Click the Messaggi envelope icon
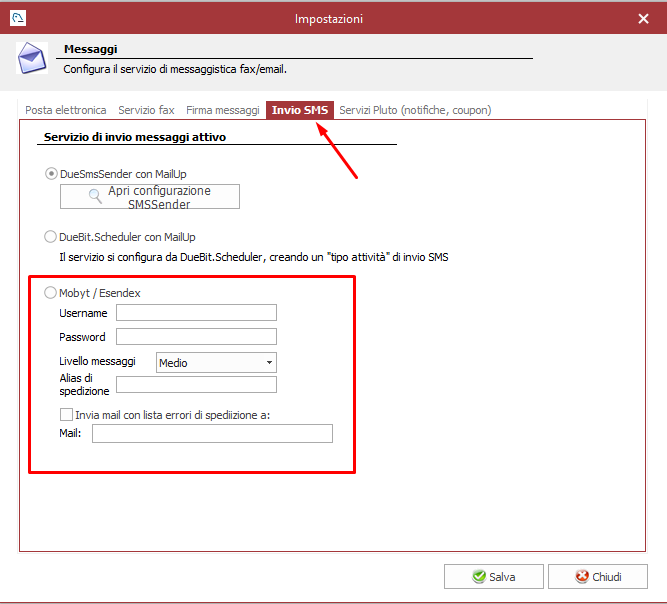Screen dimensions: 667x604 (32, 58)
